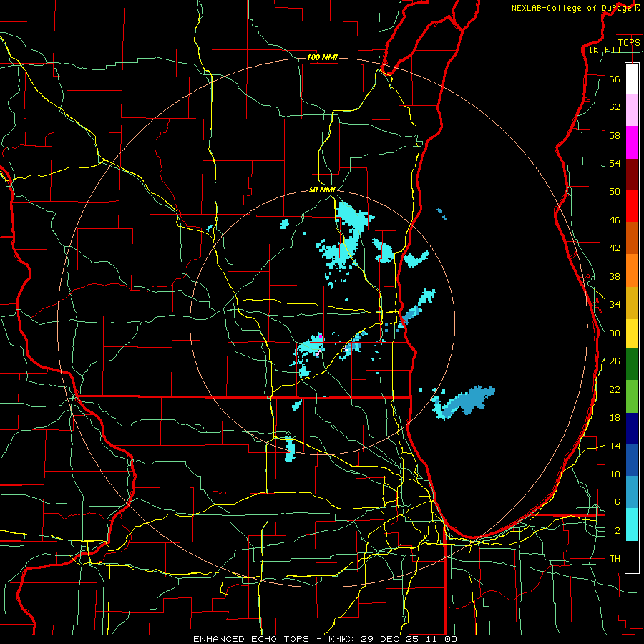Screen dimensions: 644x644
Task: Click the cyan legend band near 2
Action: point(632,525)
